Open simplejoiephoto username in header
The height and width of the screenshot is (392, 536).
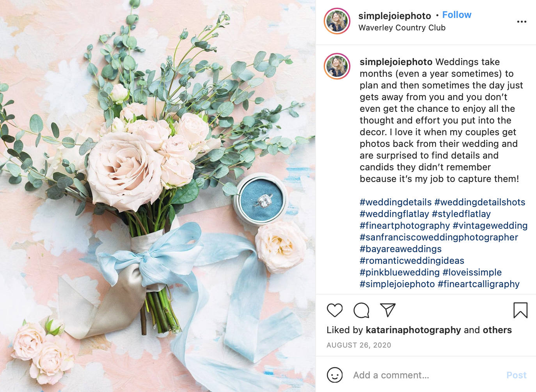pos(395,16)
